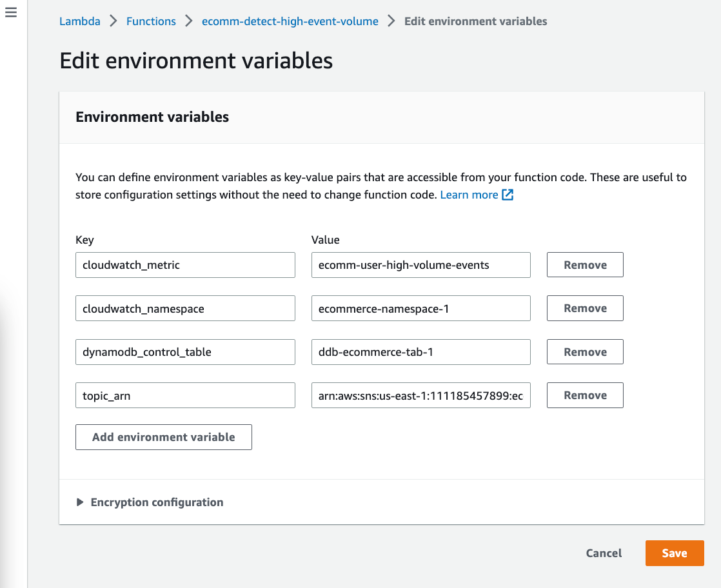Click the ecomm-user-high-volume-events value field
This screenshot has height=588, width=721.
pos(420,264)
